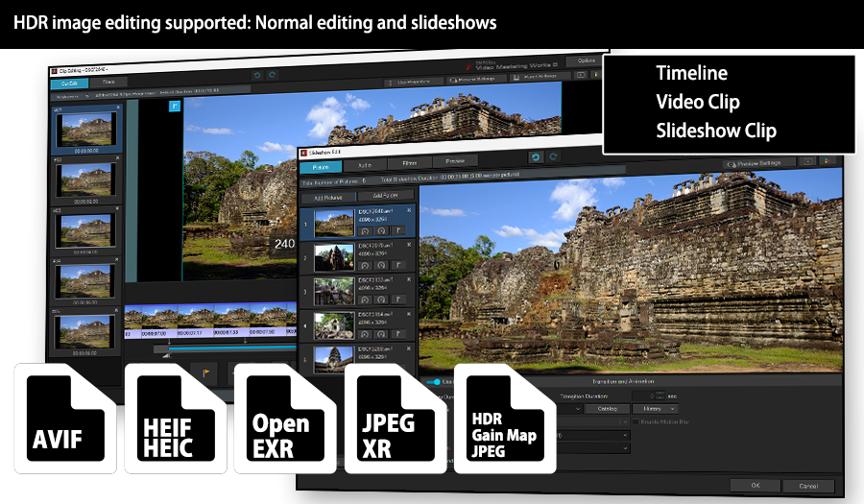
Task: Click blue marker icon in clip preview corner
Action: coord(175,106)
